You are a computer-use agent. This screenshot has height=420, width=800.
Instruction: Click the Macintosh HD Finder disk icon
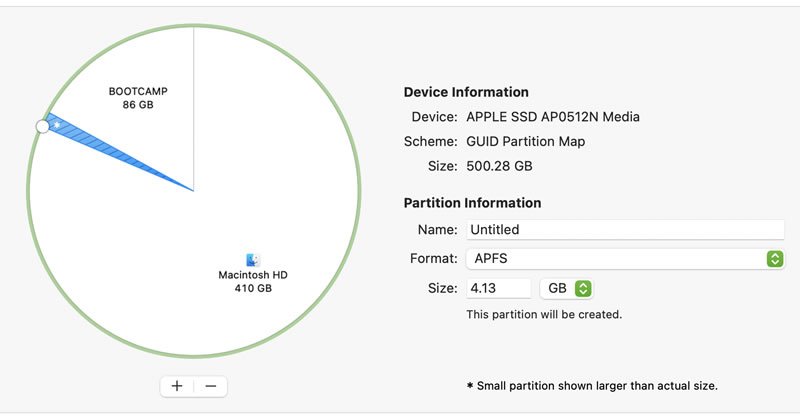(253, 260)
